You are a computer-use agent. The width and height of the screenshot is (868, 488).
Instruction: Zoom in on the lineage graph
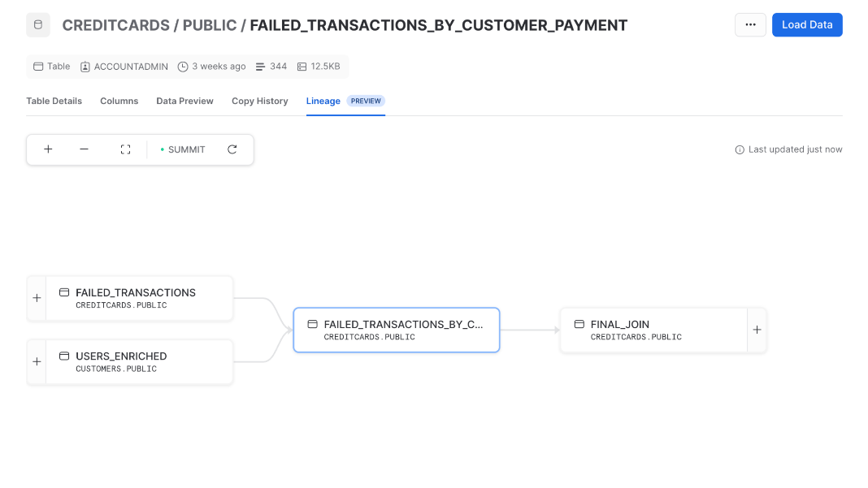point(48,149)
